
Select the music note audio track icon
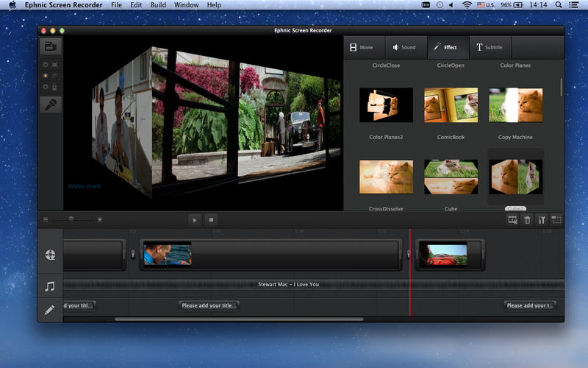point(50,286)
